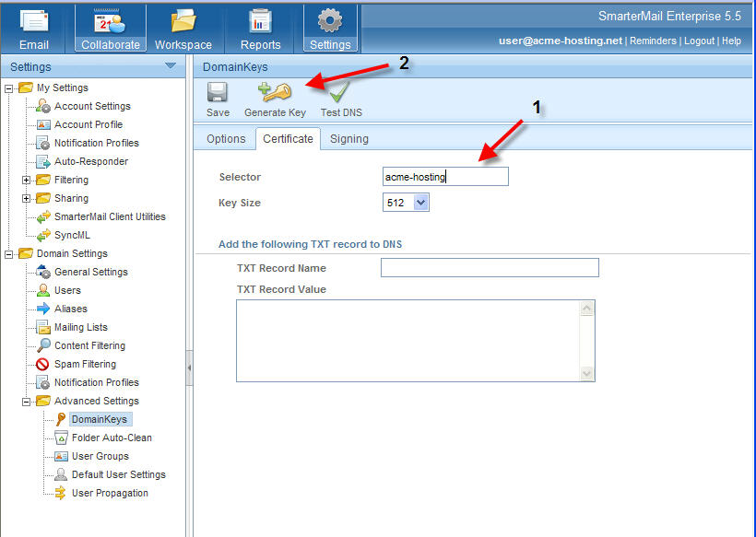756x537 pixels.
Task: Click the Default User Settings icon
Action: [61, 474]
